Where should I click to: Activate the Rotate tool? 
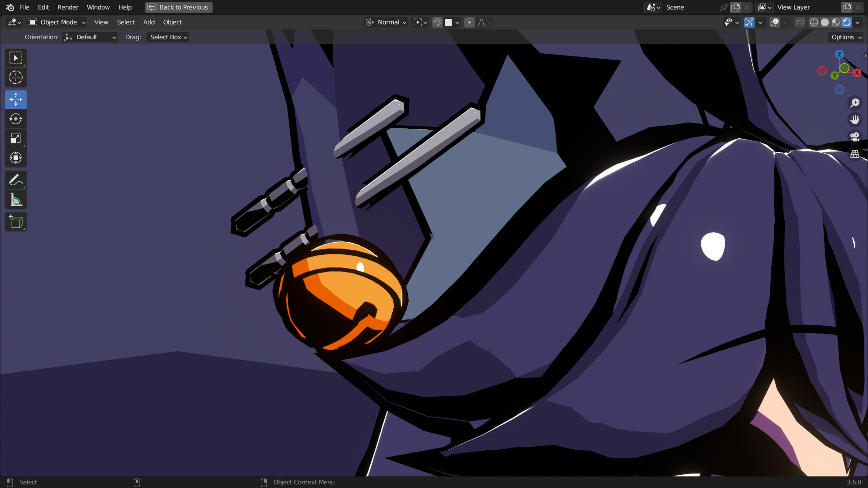(16, 119)
